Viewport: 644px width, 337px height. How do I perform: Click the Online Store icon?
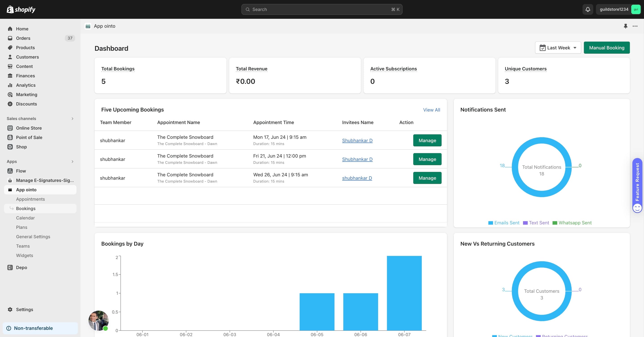pos(10,128)
